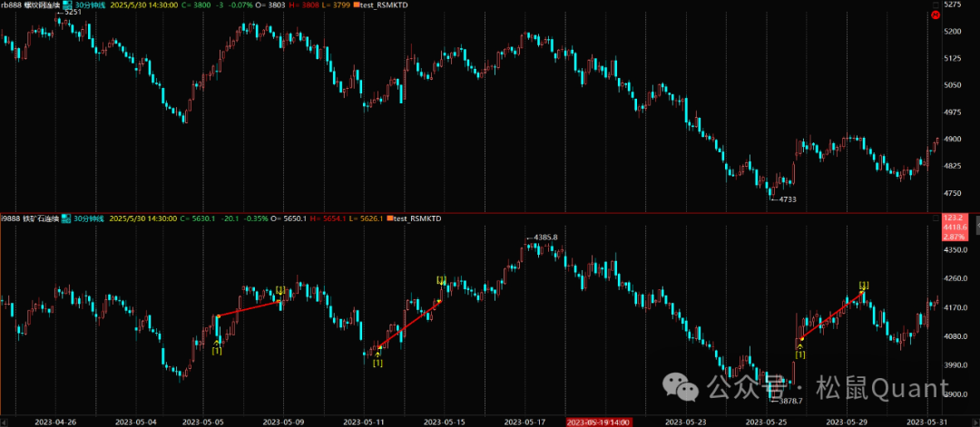980x427 pixels.
Task: Toggle the small square box at top-right of upper chart
Action: [x=935, y=5]
